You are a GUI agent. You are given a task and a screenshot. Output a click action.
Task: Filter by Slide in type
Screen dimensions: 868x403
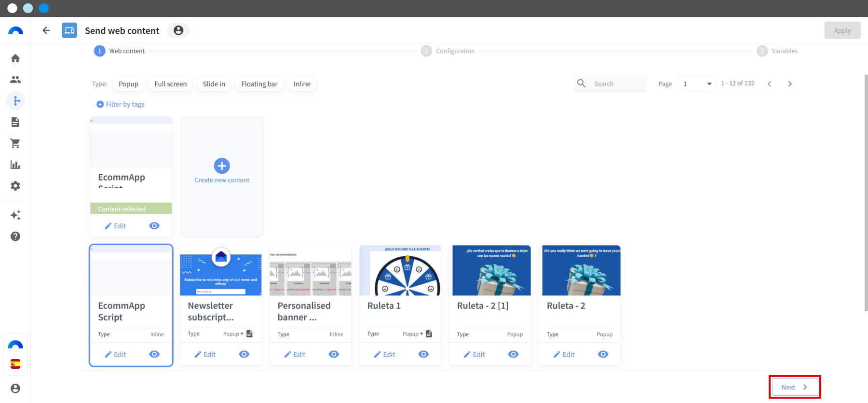pos(214,84)
